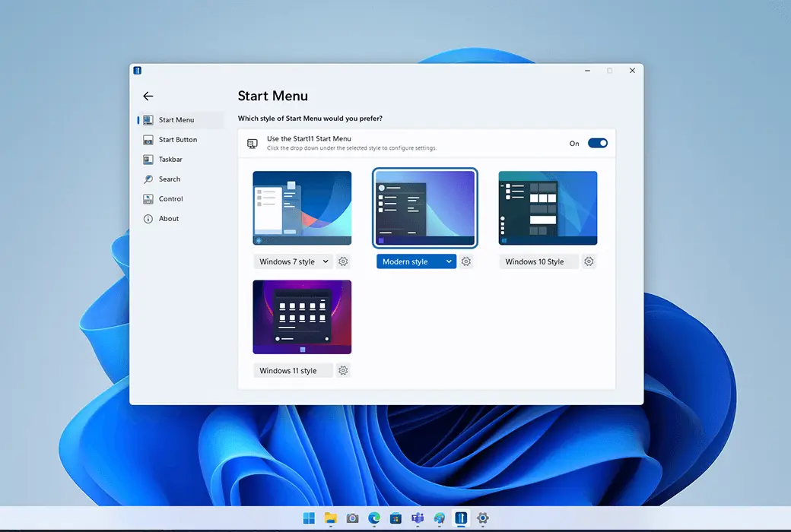Open the Start Menu sidebar section
The image size is (791, 532).
[x=180, y=120]
